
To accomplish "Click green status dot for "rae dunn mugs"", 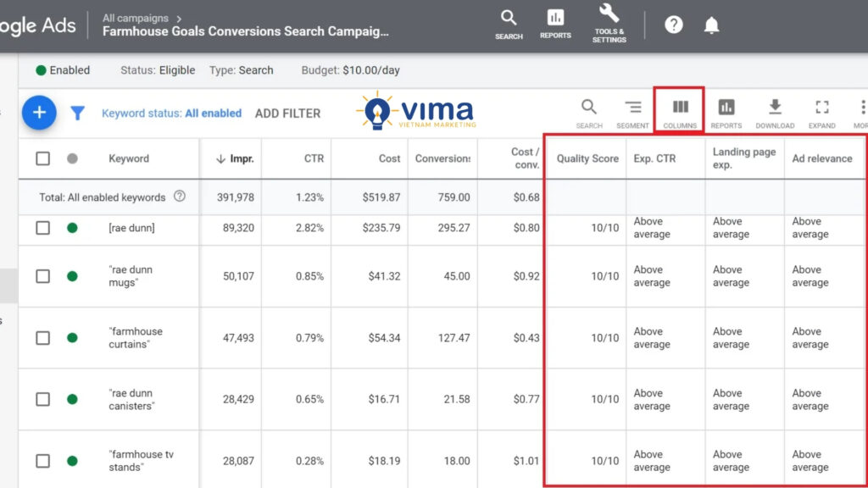I will pos(72,276).
